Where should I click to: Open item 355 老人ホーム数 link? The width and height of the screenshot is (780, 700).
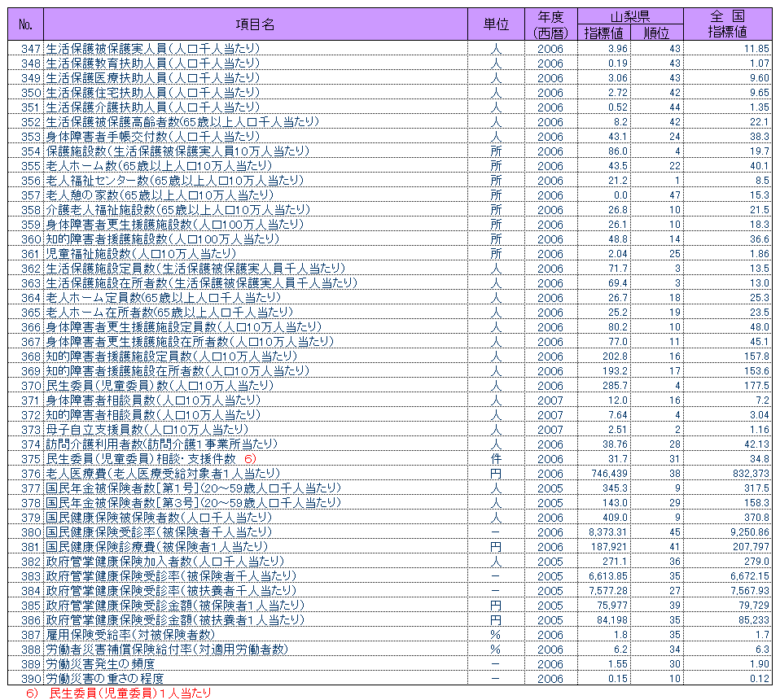coord(159,166)
